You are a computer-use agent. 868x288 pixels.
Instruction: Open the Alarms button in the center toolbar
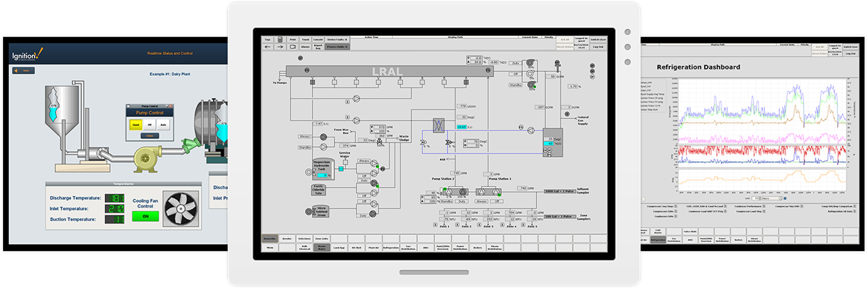[305, 47]
